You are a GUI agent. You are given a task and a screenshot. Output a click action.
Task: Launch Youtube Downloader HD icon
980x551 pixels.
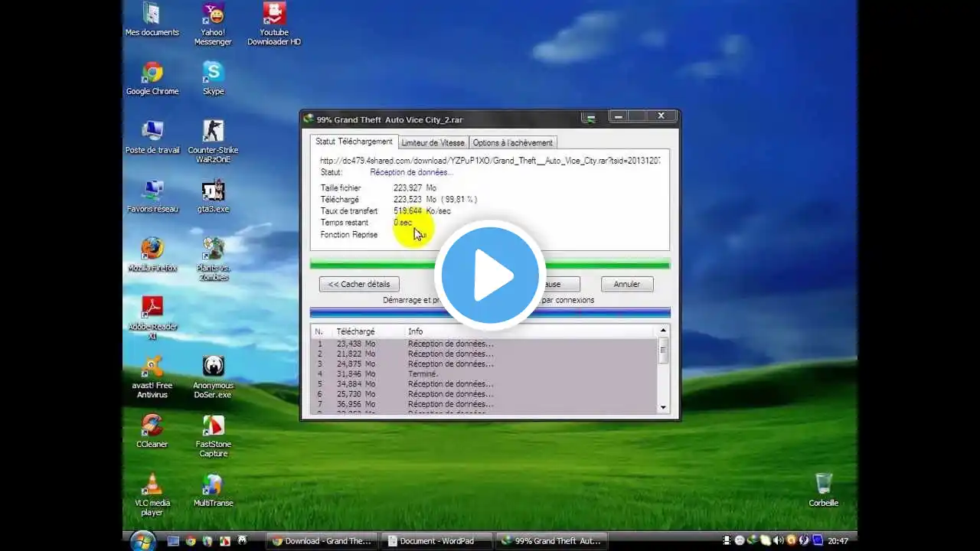[274, 24]
